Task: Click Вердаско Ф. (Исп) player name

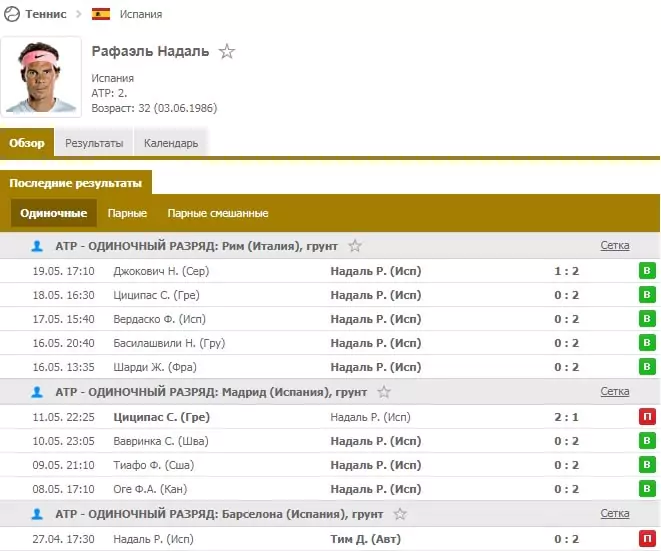Action: 159,319
